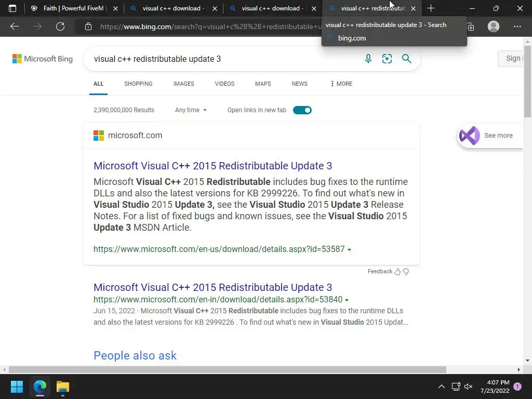Click the 2,390,000,000 Results text
This screenshot has width=532, height=399.
[124, 110]
